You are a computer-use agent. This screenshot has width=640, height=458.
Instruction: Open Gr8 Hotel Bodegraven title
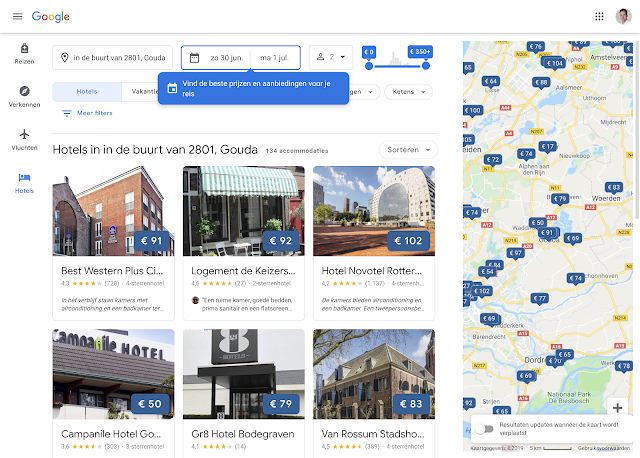click(x=243, y=434)
